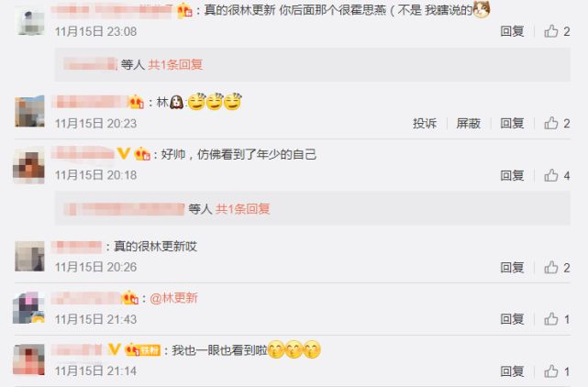This screenshot has width=588, height=387.
Task: Open avatar of the 21:43 commenter
Action: coord(28,308)
